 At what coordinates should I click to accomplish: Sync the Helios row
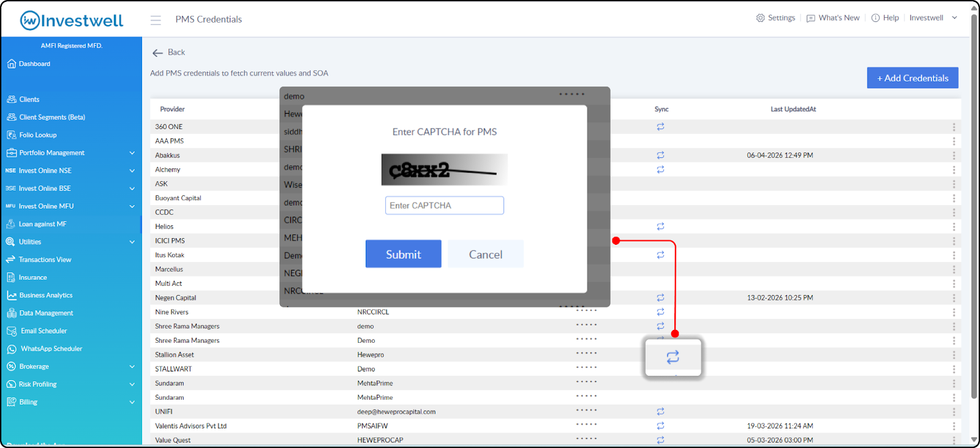660,226
